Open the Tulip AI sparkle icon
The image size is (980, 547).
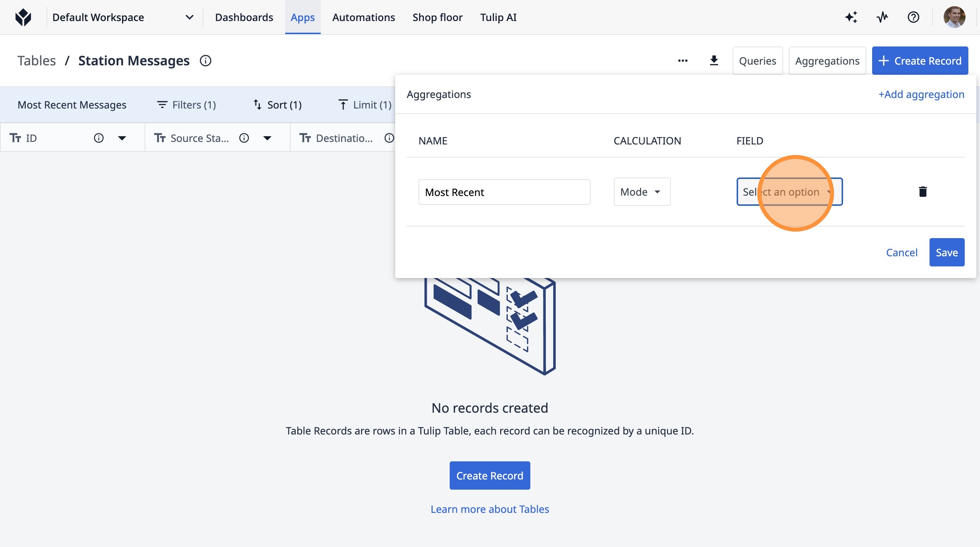[851, 17]
